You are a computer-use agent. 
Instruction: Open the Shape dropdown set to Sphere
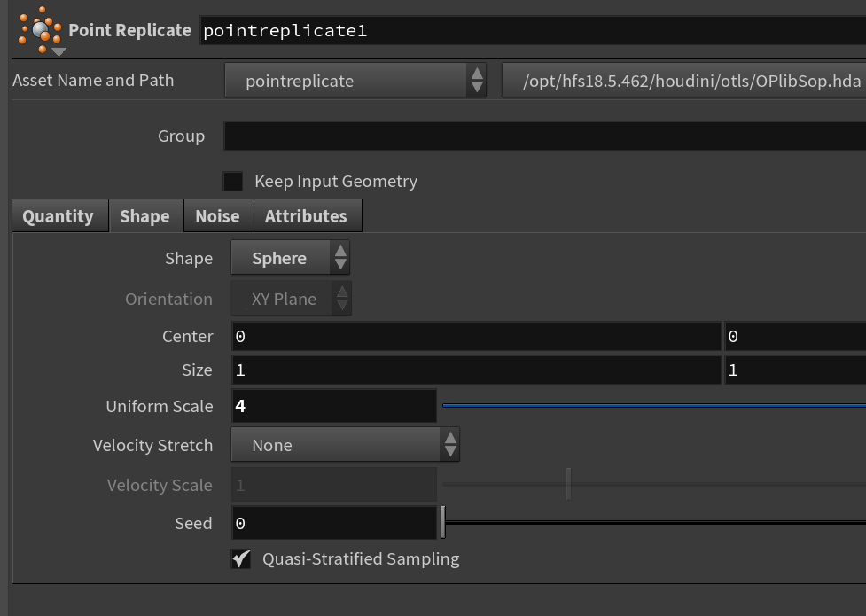[290, 259]
